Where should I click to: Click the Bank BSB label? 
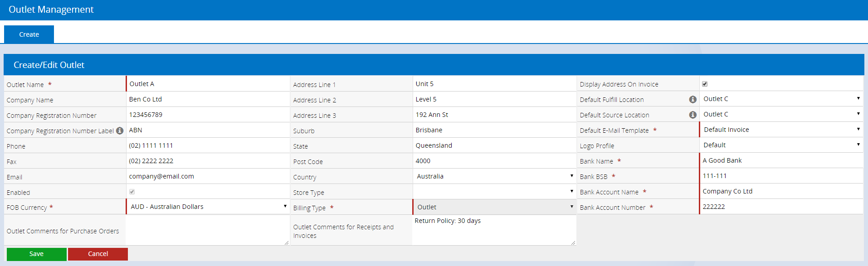(x=594, y=177)
